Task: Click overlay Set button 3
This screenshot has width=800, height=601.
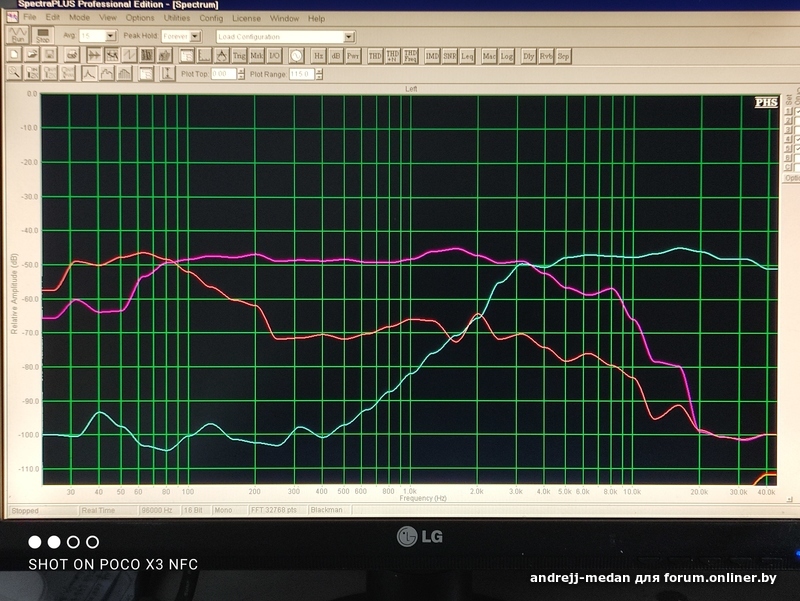Action: (x=788, y=130)
